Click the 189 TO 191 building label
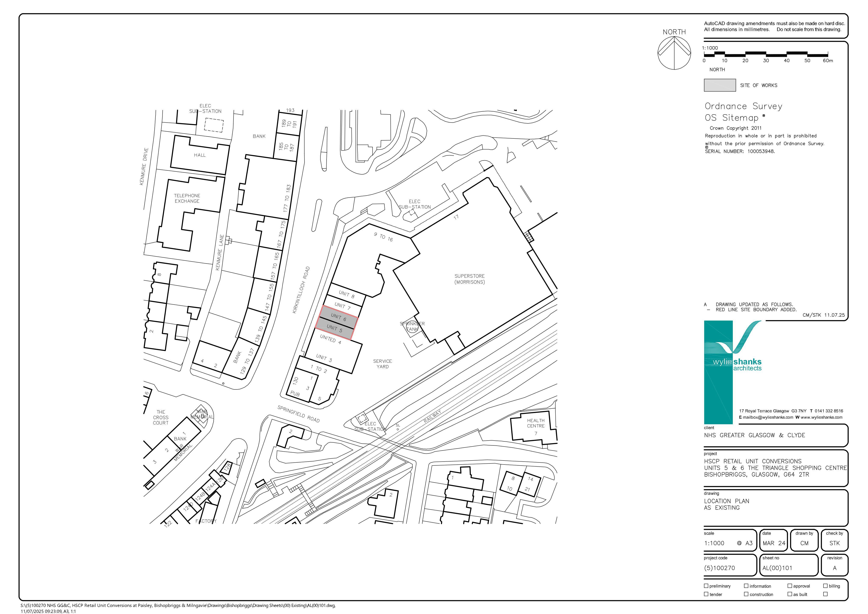This screenshot has width=868, height=614. pos(289,123)
